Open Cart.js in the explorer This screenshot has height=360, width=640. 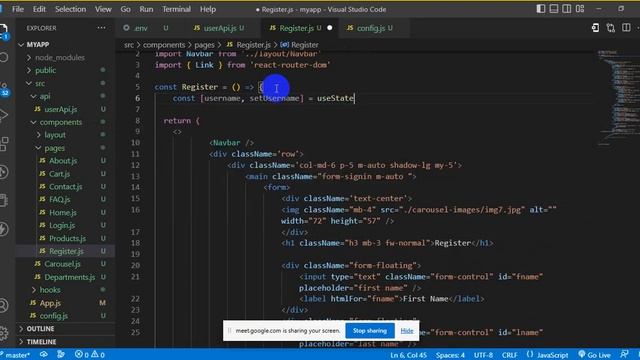click(x=60, y=174)
